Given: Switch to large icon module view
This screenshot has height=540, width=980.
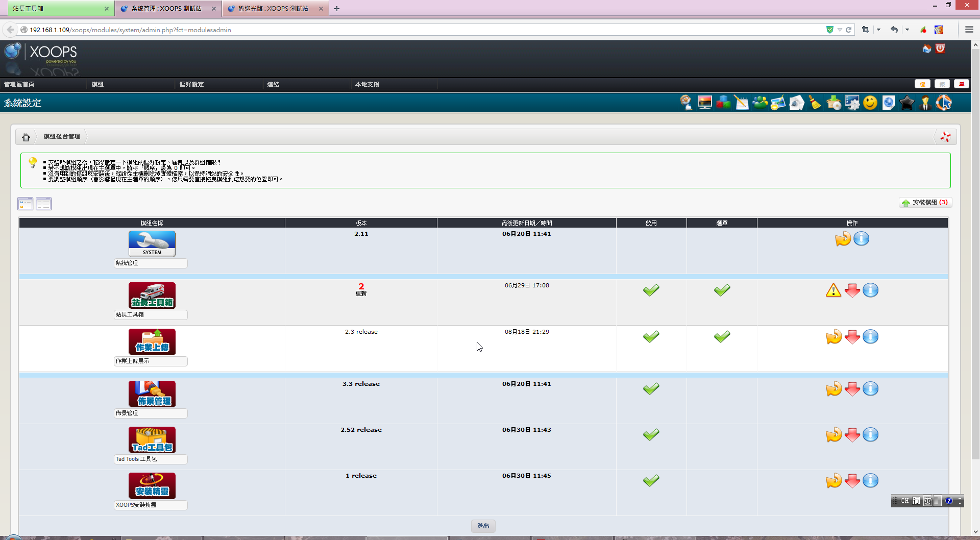Looking at the screenshot, I should coord(26,204).
